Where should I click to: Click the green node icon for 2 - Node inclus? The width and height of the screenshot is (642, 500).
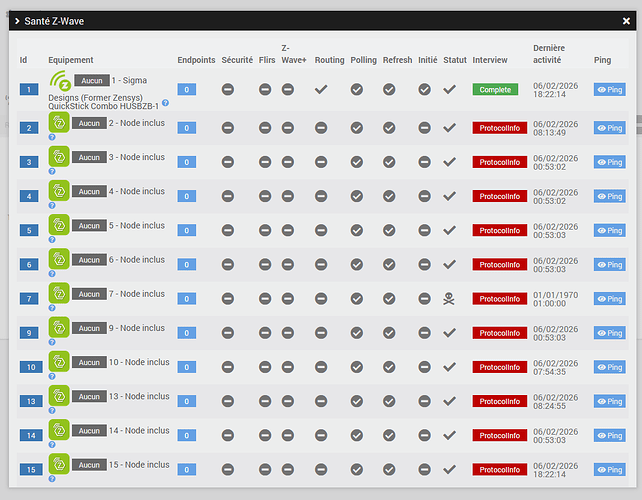pyautogui.click(x=59, y=122)
